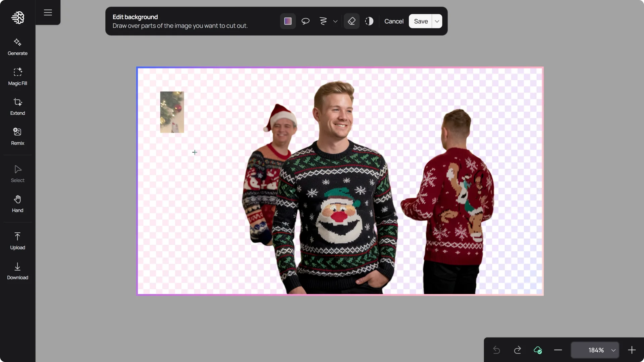Toggle the Select tool in the sidebar
Screen dimensions: 644x362
click(17, 173)
